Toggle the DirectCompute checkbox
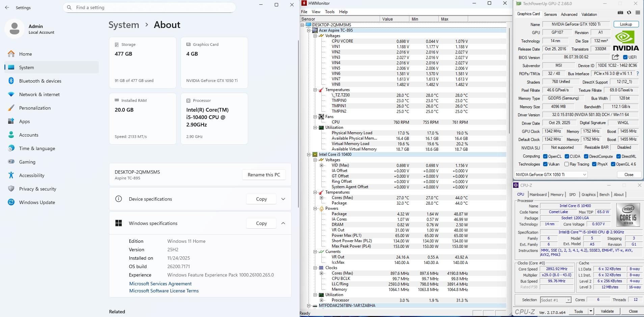Image resolution: width=644 pixels, height=317 pixels. (586, 156)
